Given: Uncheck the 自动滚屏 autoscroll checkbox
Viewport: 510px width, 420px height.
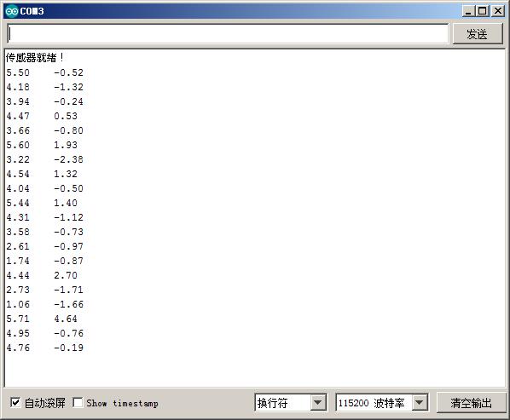Looking at the screenshot, I should (x=15, y=403).
